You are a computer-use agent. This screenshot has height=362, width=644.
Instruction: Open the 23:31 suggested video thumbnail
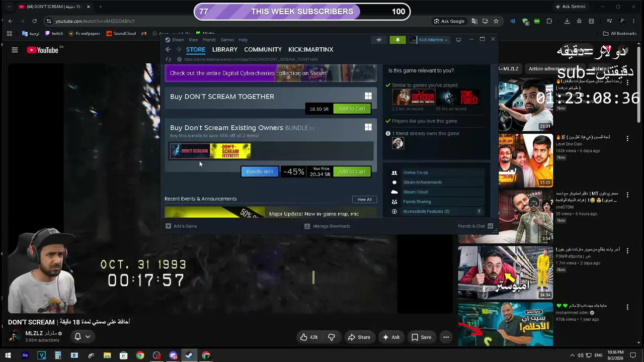(526, 105)
